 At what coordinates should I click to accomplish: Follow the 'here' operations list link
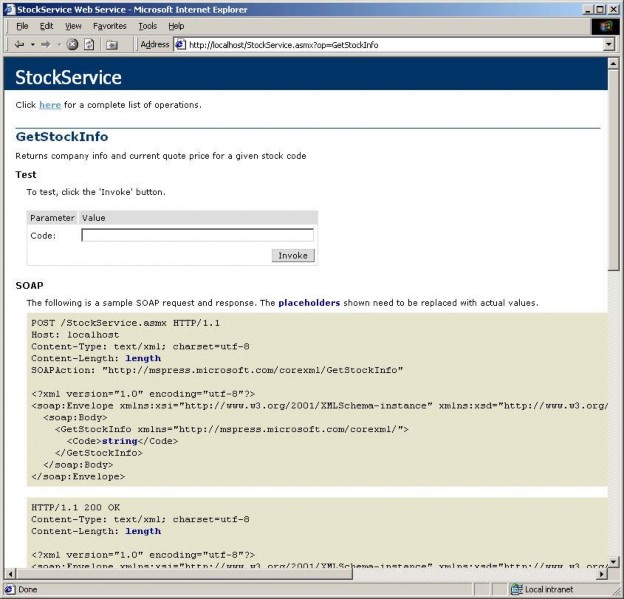coord(50,104)
